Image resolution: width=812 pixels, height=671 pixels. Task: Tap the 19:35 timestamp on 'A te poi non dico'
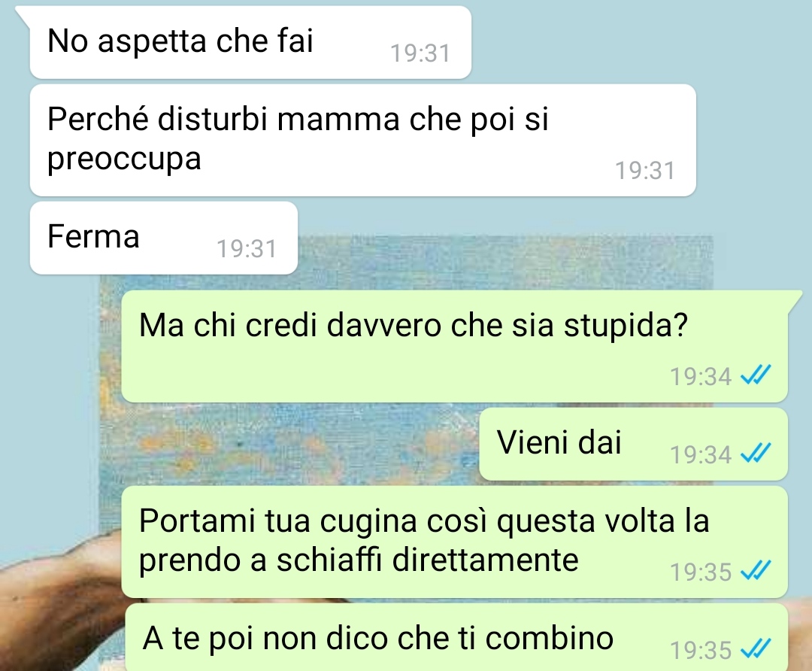click(701, 650)
